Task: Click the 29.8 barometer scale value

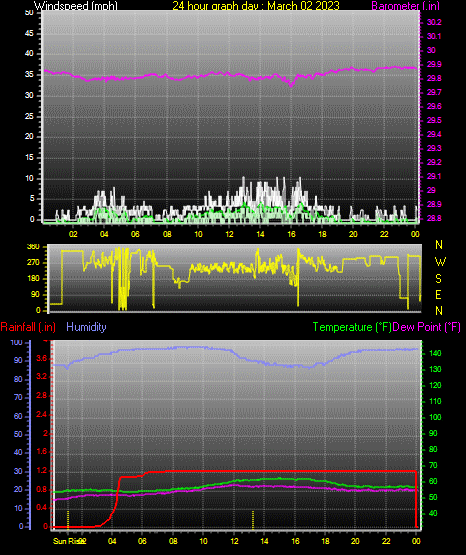Action: click(x=434, y=79)
